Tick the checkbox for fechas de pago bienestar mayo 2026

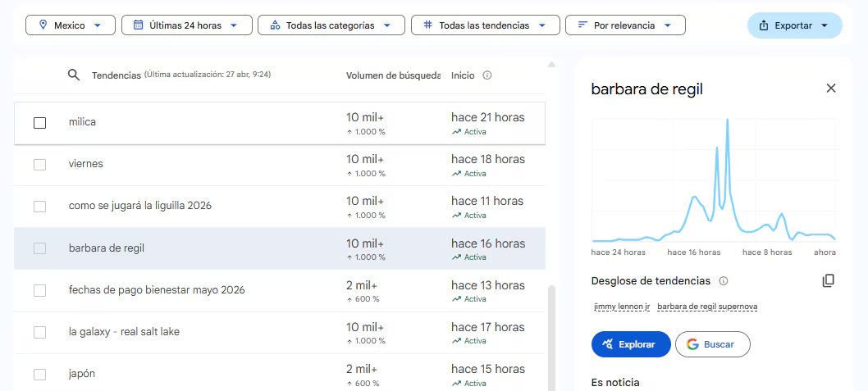(40, 290)
